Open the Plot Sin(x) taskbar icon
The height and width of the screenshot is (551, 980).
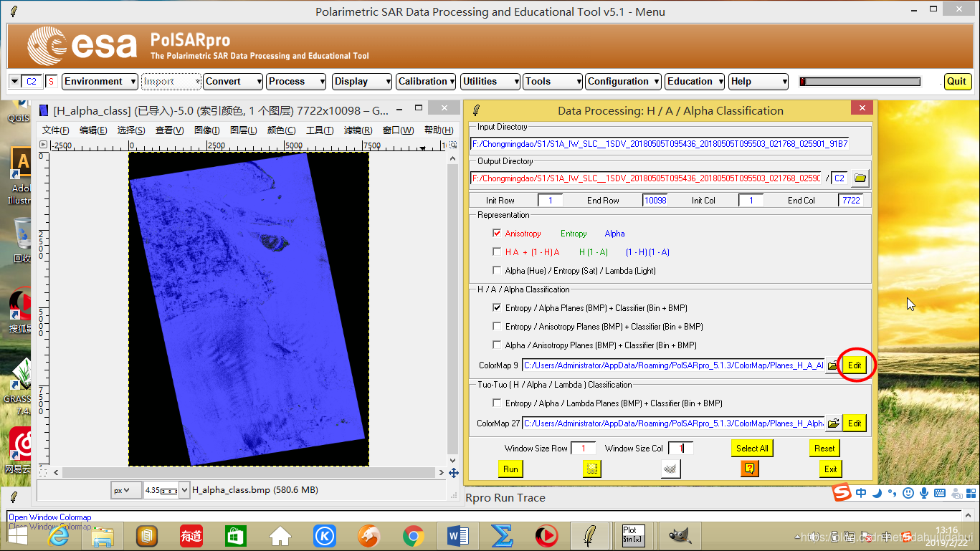[x=634, y=535]
